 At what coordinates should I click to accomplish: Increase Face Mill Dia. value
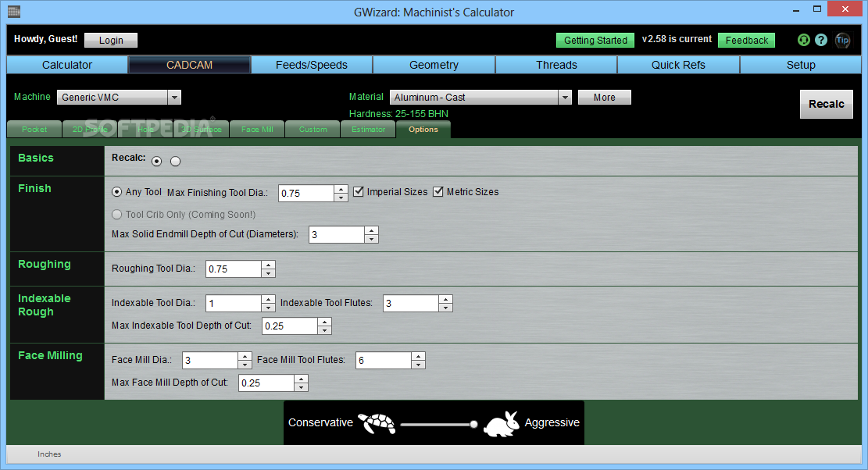point(245,356)
